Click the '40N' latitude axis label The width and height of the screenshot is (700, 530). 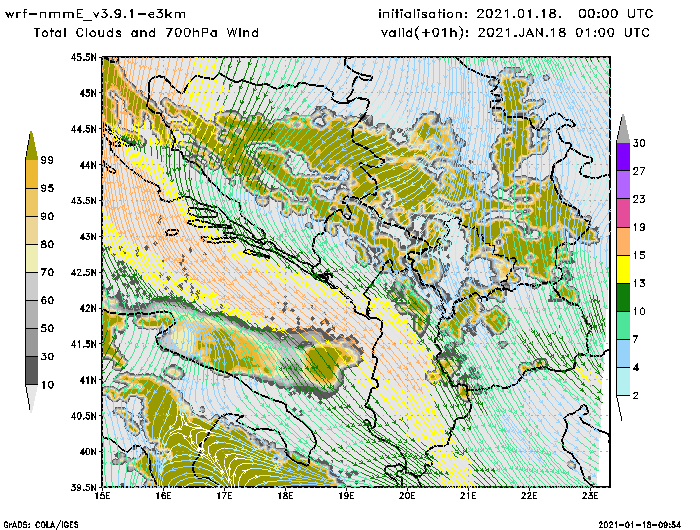(88, 452)
